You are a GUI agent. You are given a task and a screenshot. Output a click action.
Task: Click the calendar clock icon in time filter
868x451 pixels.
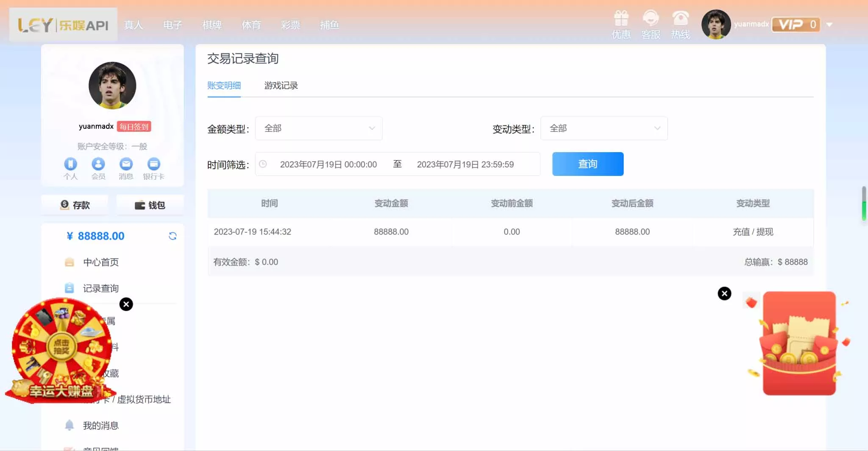pos(264,164)
